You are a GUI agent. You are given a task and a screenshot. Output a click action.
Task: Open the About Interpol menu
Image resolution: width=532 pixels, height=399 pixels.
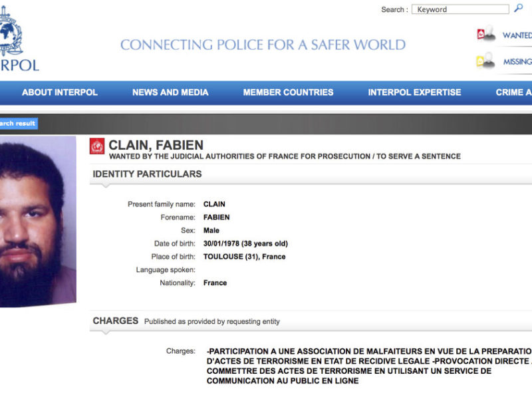[59, 92]
